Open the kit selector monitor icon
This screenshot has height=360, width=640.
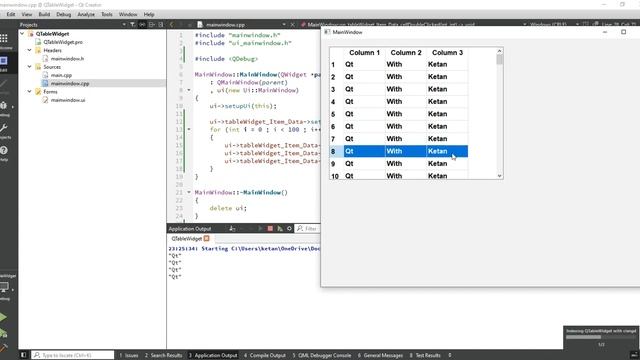click(x=5, y=287)
